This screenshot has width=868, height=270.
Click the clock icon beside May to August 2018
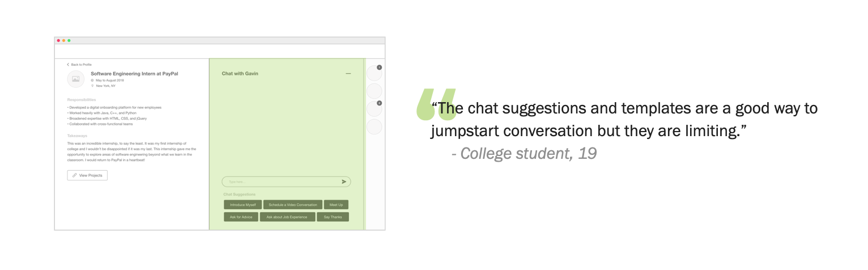tap(92, 81)
